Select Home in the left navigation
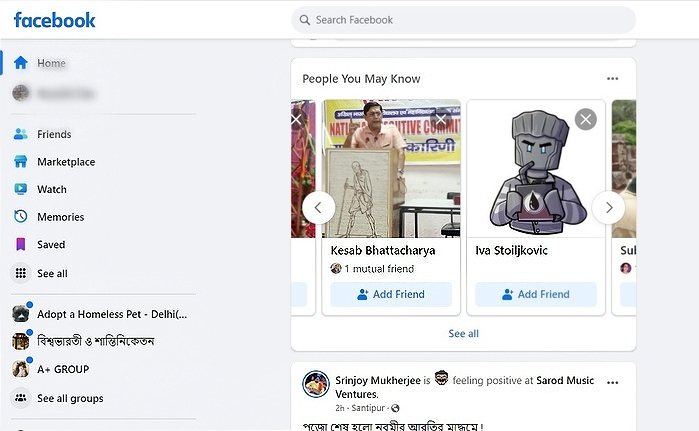699x431 pixels. [x=51, y=63]
